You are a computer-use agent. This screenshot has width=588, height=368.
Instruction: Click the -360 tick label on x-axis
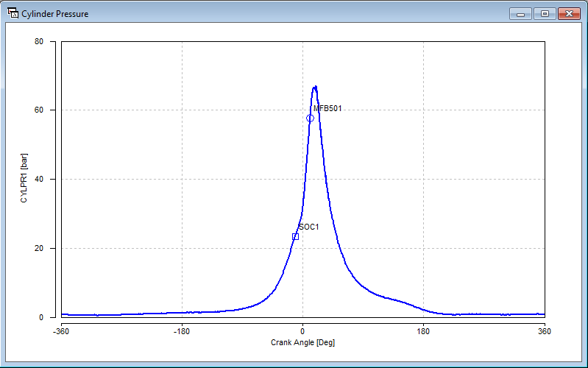(61, 331)
